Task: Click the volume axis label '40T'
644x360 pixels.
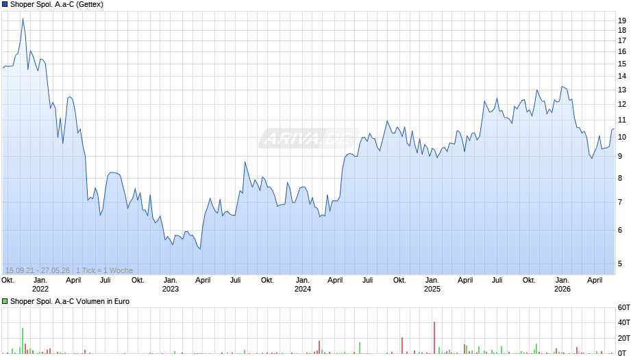Action: [624, 322]
